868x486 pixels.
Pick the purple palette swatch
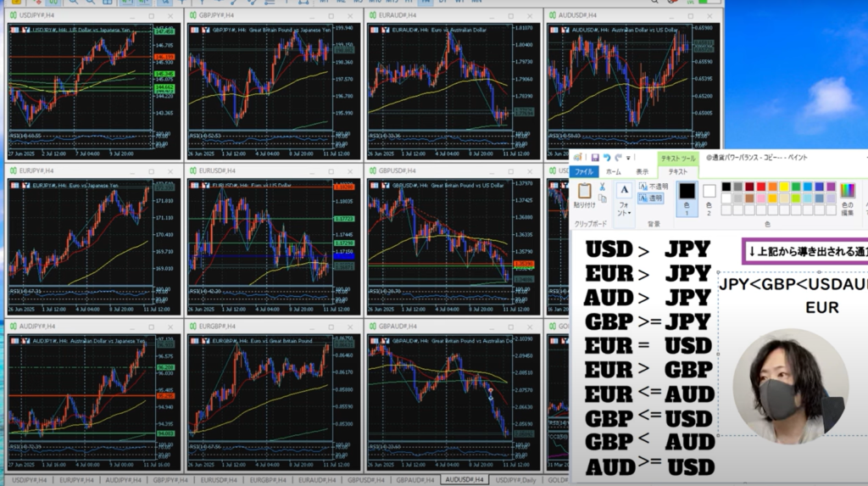tap(831, 187)
